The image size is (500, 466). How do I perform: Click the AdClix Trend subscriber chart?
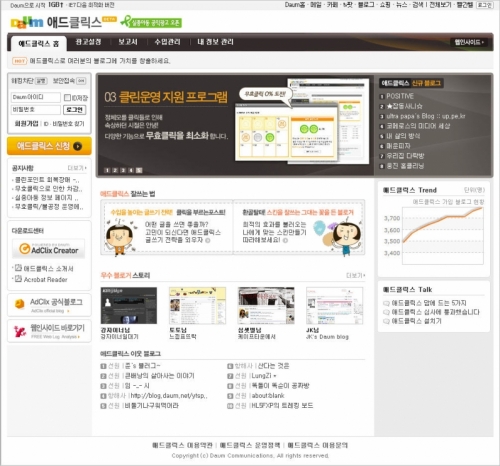(443, 236)
